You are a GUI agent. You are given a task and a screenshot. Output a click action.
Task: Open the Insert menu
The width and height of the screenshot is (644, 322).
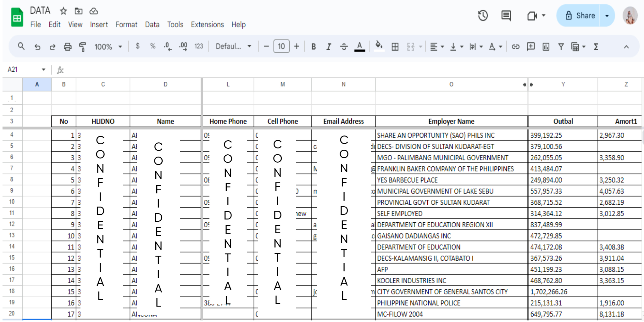coord(99,25)
